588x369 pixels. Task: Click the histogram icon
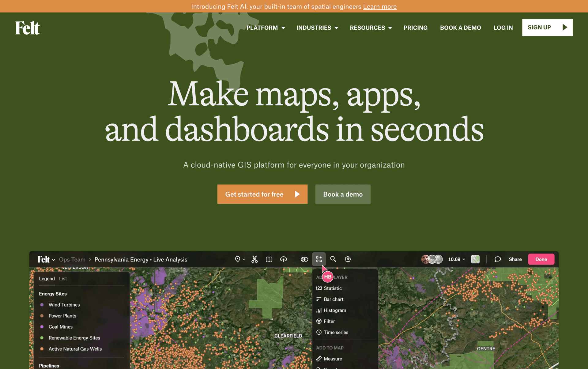(x=319, y=310)
